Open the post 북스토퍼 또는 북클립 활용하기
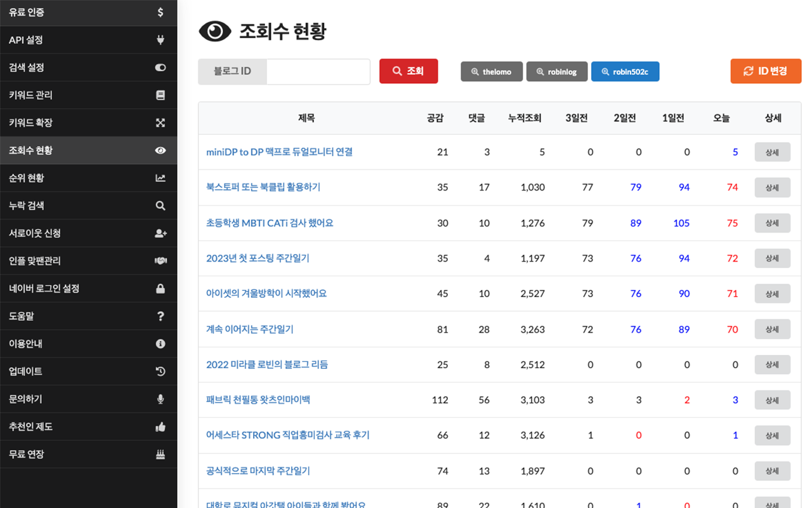The image size is (812, 508). pos(264,187)
